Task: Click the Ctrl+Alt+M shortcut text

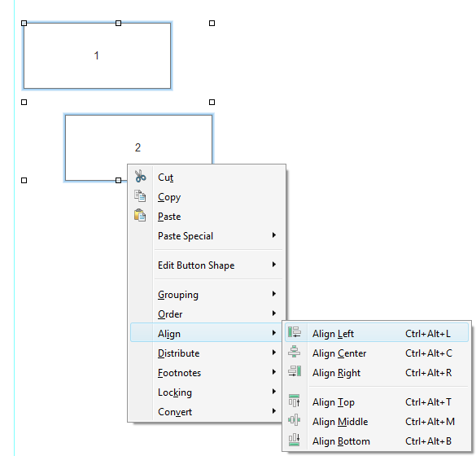Action: tap(430, 421)
